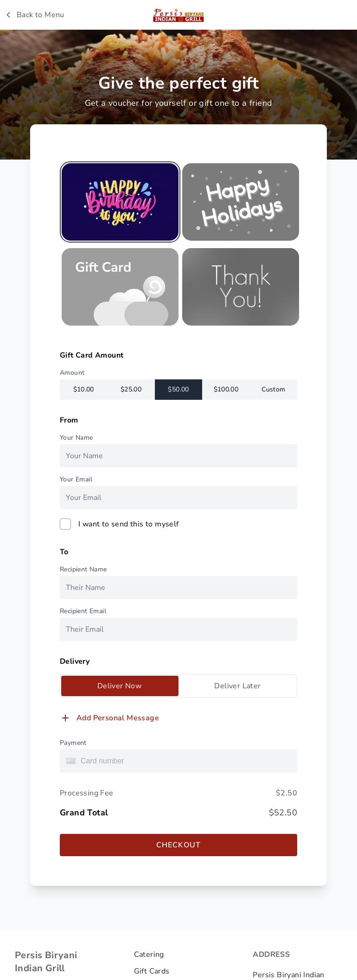
Task: Switch delivery to Deliver Later
Action: coord(237,686)
